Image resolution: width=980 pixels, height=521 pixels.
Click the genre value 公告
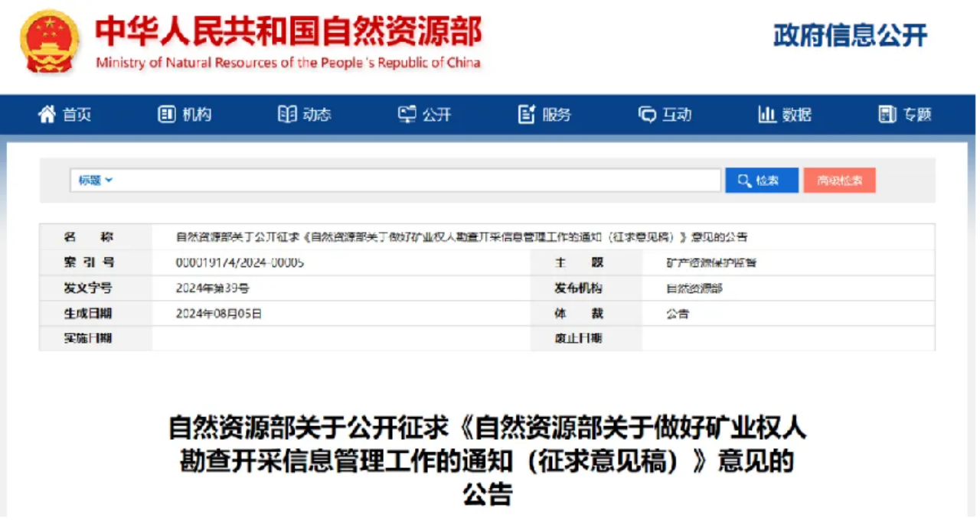tap(678, 314)
